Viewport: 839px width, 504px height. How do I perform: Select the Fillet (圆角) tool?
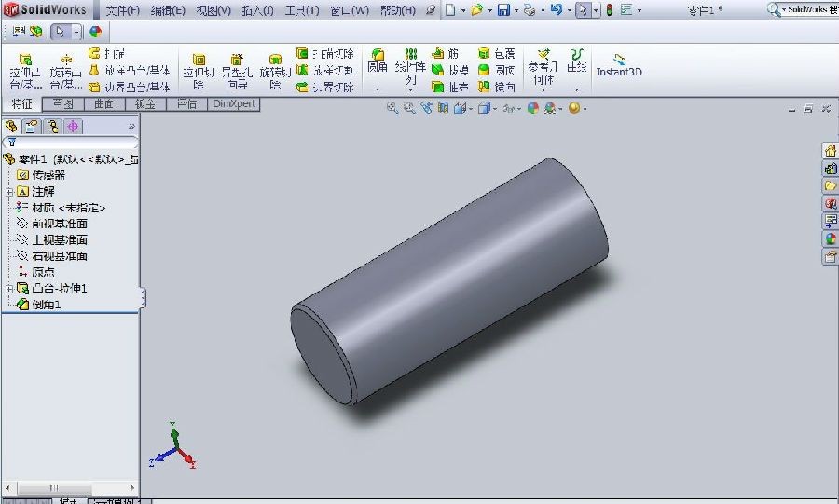click(x=378, y=61)
